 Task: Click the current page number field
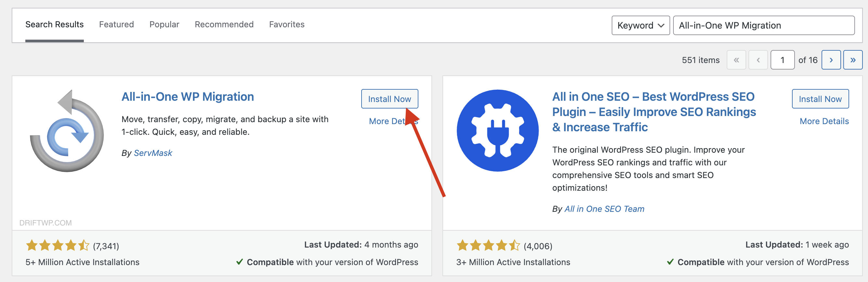point(783,60)
